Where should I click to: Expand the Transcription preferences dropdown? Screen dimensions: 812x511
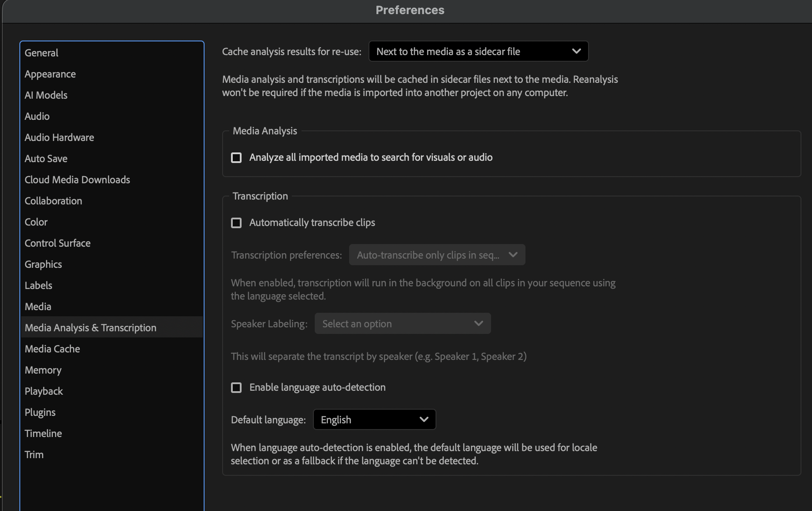(x=436, y=255)
